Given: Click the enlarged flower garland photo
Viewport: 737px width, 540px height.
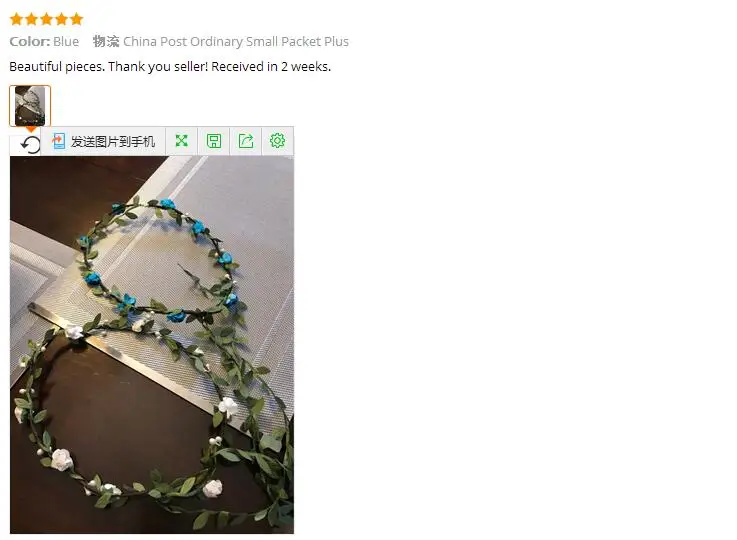Looking at the screenshot, I should click(152, 345).
